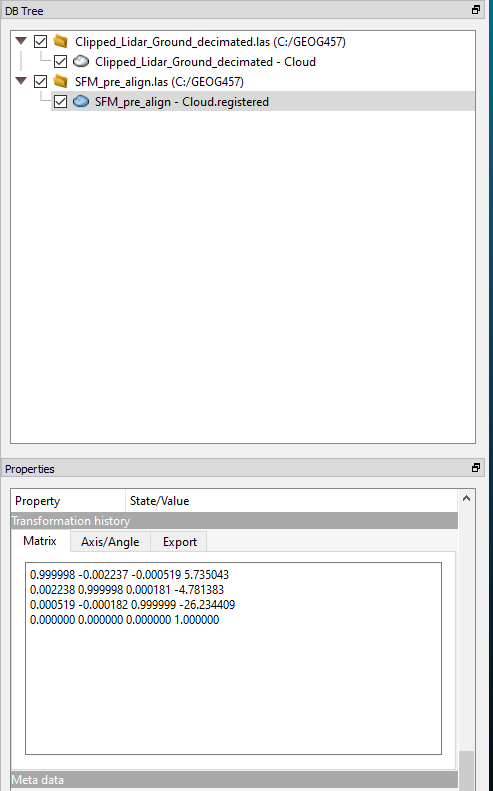Uncheck the Clipped_Lidar_Ground_decimated.las folder checkbox
Image resolution: width=493 pixels, height=791 pixels.
[40, 41]
